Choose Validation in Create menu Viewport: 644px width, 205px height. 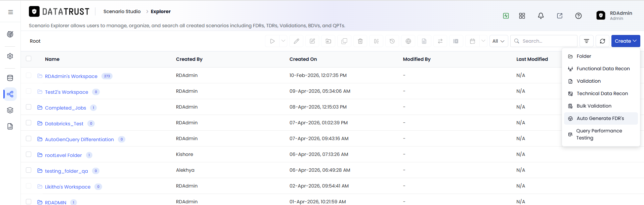point(601,81)
